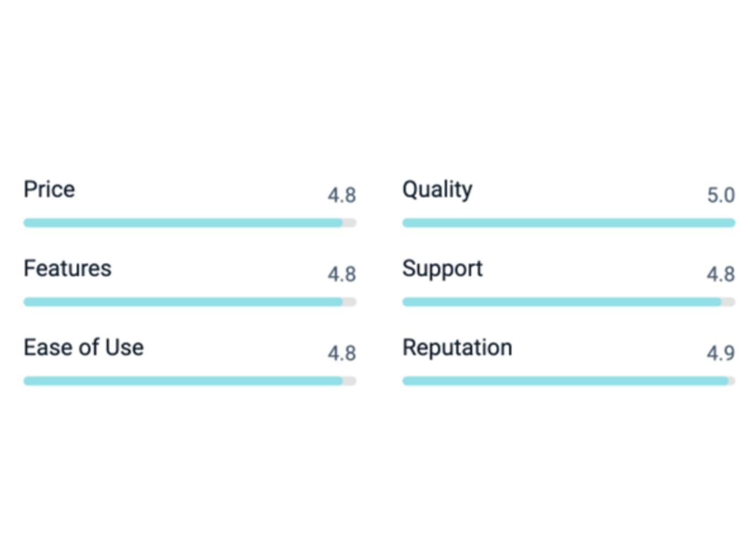Click the Quality rating label

(437, 190)
